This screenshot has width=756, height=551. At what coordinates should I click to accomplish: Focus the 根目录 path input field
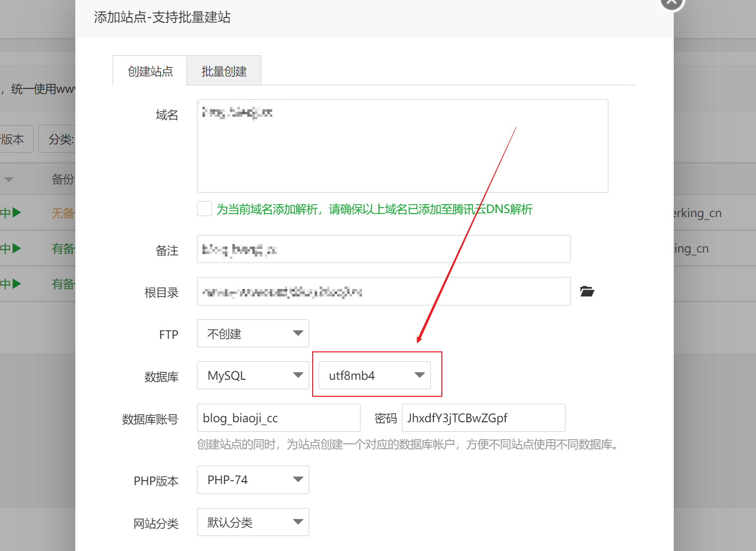pyautogui.click(x=383, y=291)
